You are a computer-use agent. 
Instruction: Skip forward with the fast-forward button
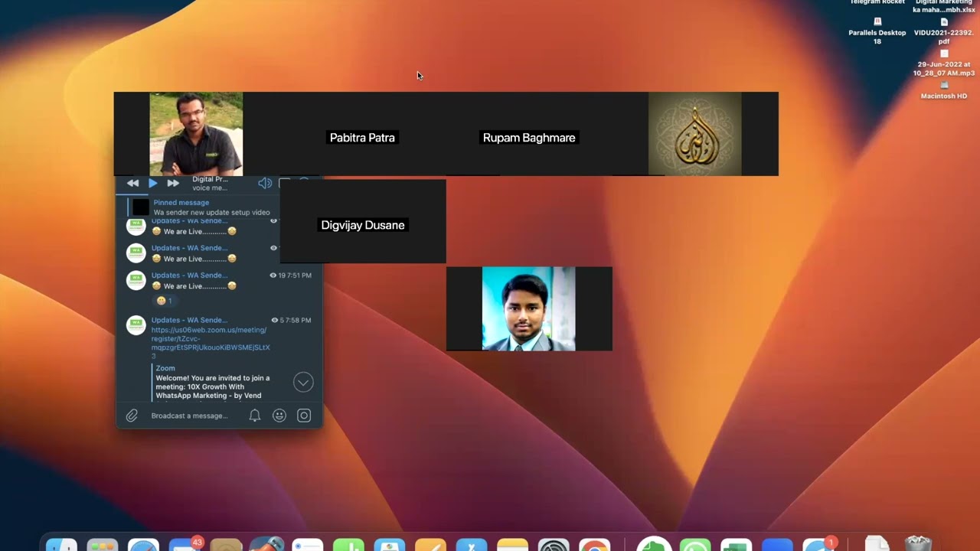coord(173,183)
